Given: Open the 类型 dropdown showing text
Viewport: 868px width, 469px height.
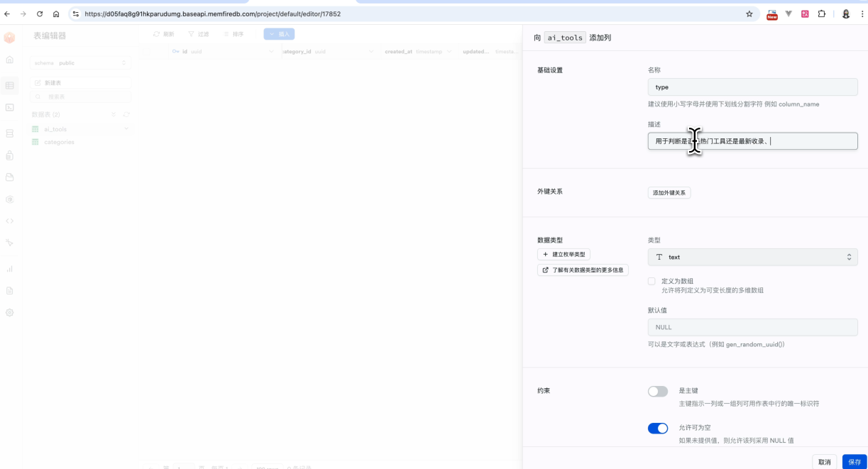Looking at the screenshot, I should coord(752,257).
